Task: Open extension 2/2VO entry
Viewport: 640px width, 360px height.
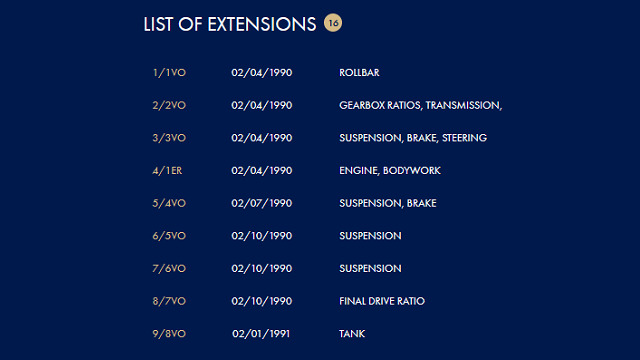Action: coord(169,105)
